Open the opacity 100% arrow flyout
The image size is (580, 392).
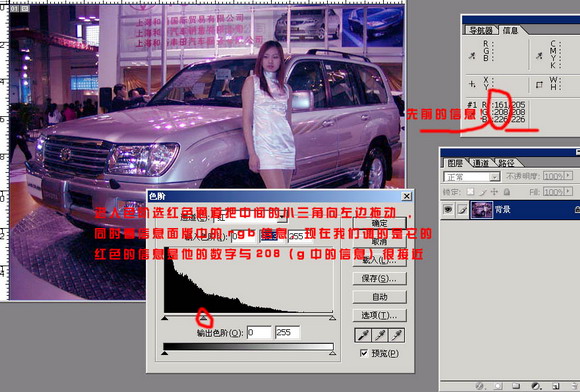pyautogui.click(x=569, y=176)
